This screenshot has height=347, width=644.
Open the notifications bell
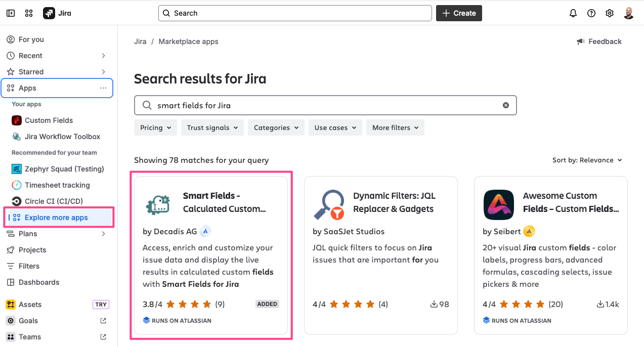click(x=573, y=13)
